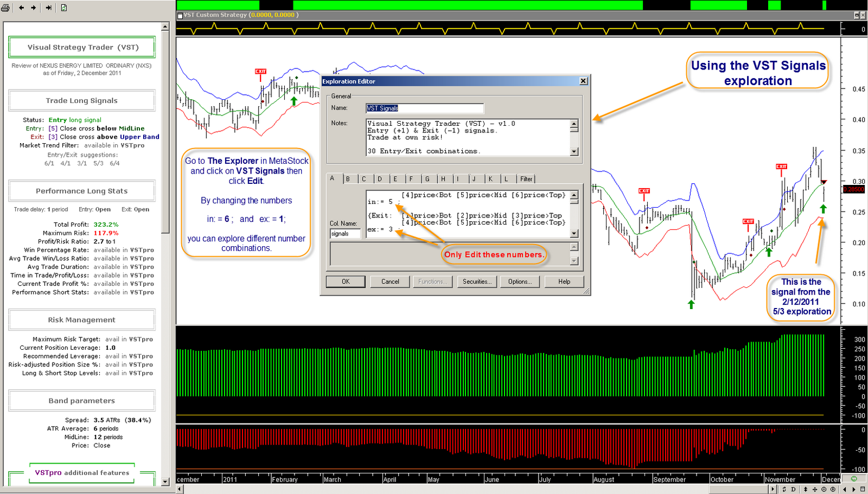Expand the VSTpro additional features section
Viewport: 868px width, 494px height.
(81, 472)
